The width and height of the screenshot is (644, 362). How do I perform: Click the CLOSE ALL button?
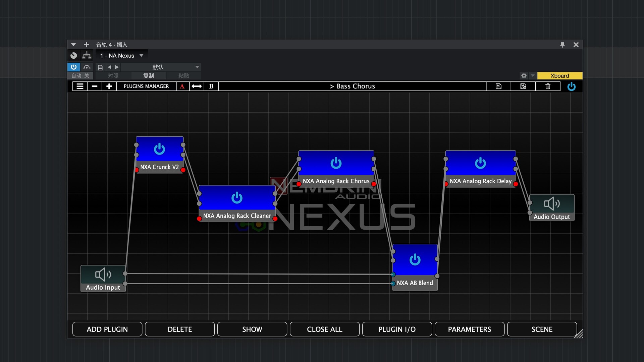pyautogui.click(x=325, y=329)
